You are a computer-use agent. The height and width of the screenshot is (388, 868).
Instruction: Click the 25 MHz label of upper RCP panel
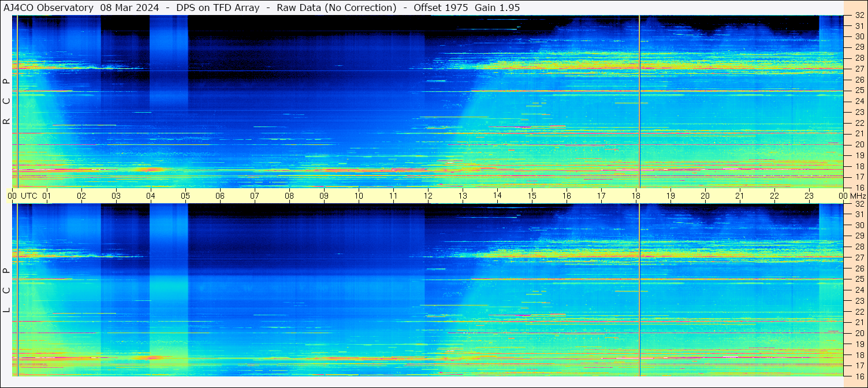[x=859, y=91]
